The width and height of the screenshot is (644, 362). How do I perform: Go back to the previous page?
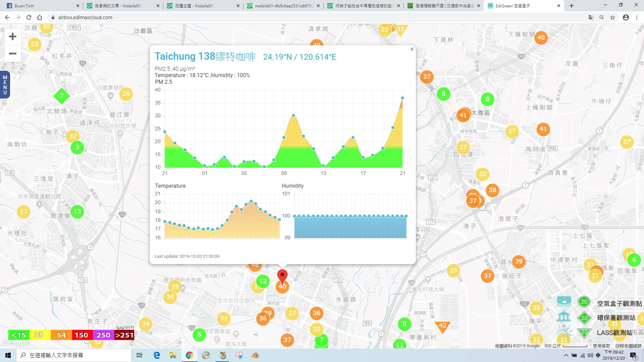7,17
